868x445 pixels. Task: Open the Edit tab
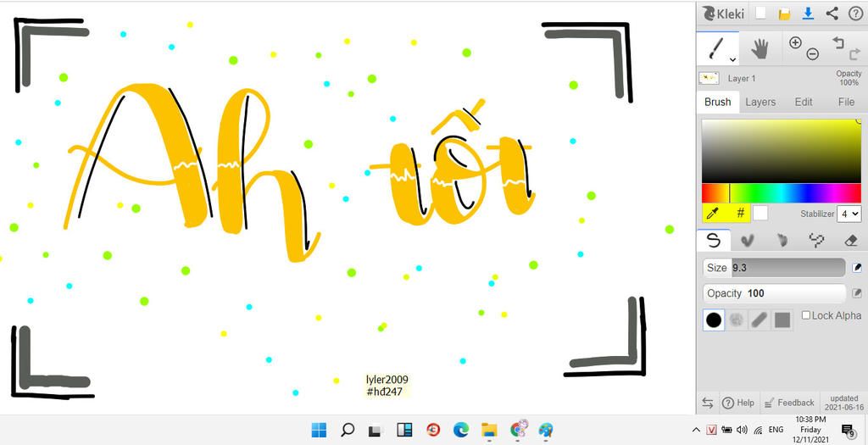804,103
